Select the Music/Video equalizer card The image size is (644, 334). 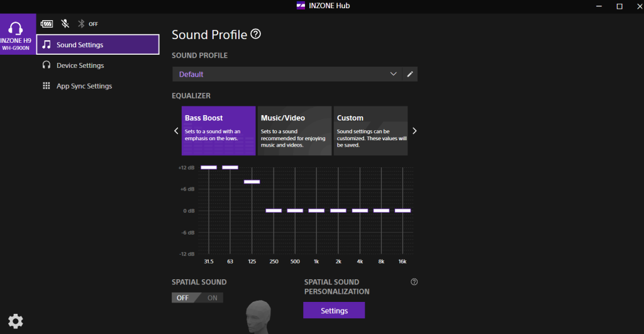(294, 130)
